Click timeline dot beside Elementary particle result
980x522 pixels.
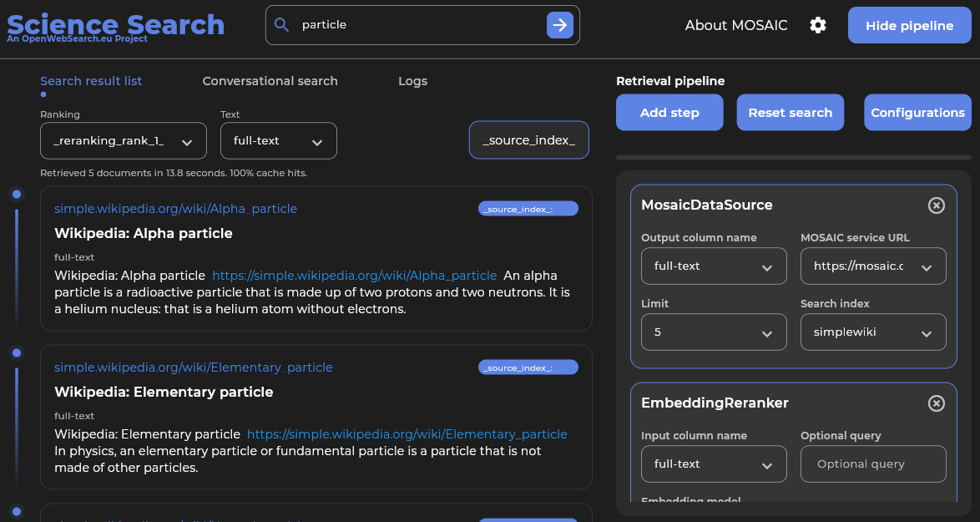(x=17, y=353)
